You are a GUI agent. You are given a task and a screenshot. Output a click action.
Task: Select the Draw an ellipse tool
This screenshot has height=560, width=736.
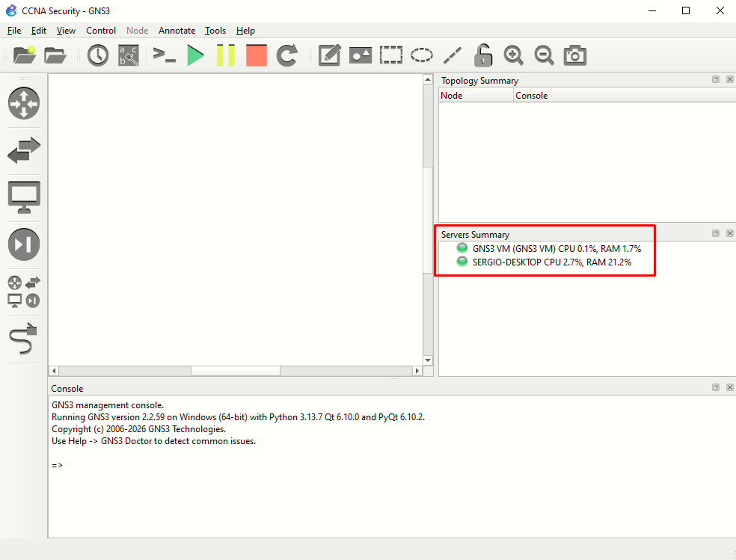[x=422, y=55]
